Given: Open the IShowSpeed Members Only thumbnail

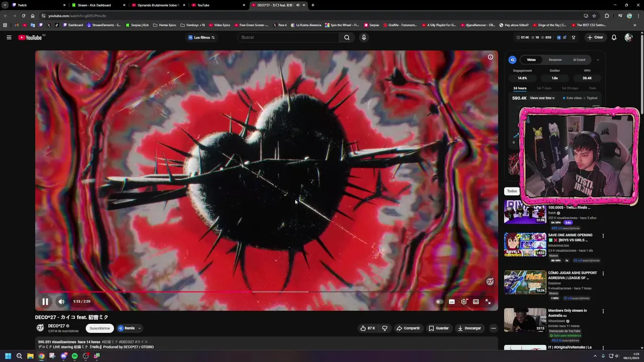Looking at the screenshot, I should click(x=525, y=320).
